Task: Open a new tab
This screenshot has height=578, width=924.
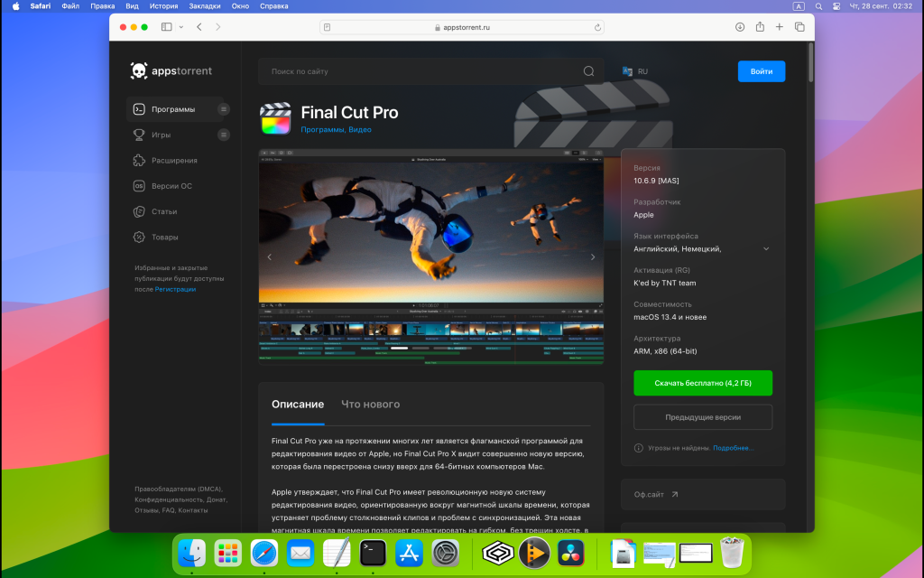Action: (x=780, y=27)
